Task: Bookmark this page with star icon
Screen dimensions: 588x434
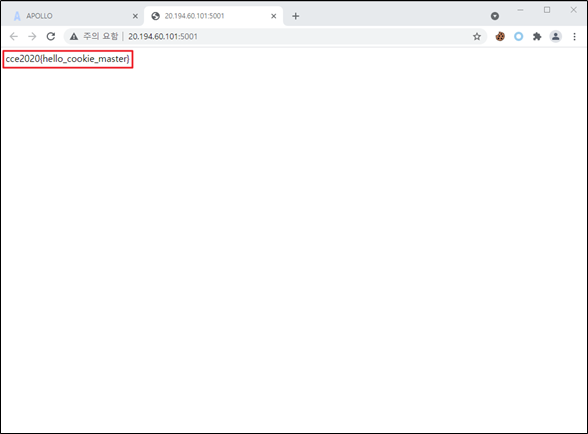Action: point(477,36)
